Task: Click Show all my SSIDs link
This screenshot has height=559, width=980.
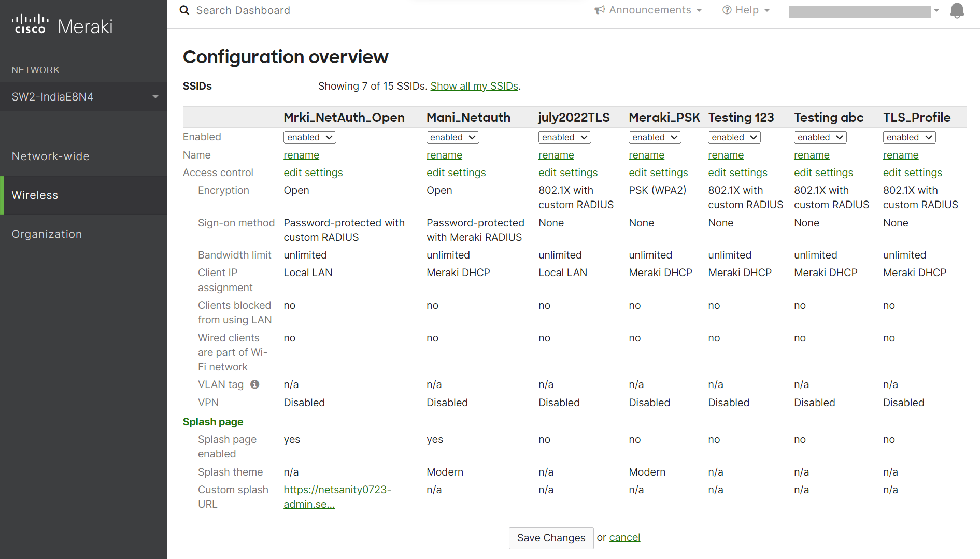Action: pos(474,86)
